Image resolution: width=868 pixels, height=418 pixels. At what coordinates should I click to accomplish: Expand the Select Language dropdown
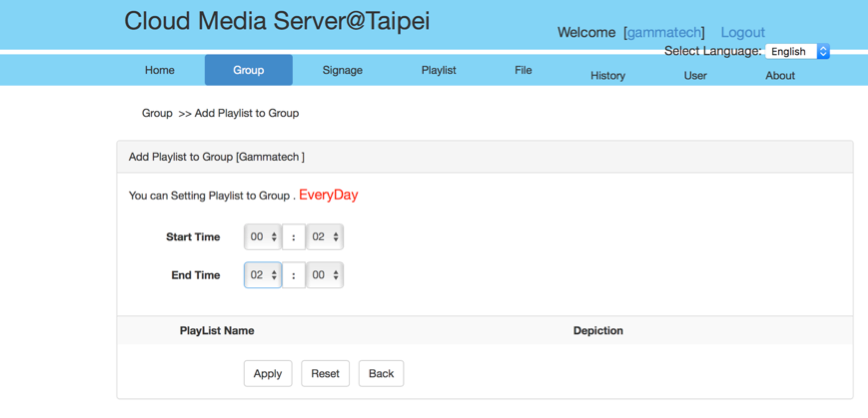pos(796,51)
